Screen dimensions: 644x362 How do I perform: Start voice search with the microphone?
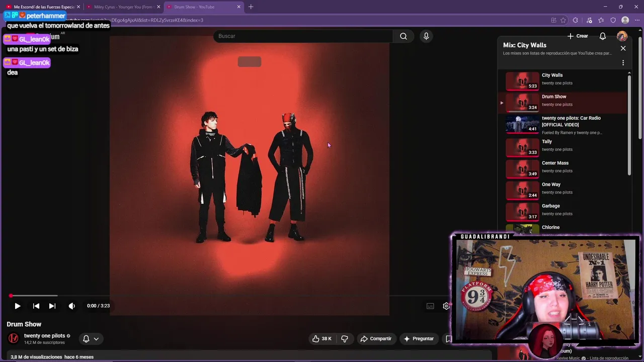pos(426,36)
